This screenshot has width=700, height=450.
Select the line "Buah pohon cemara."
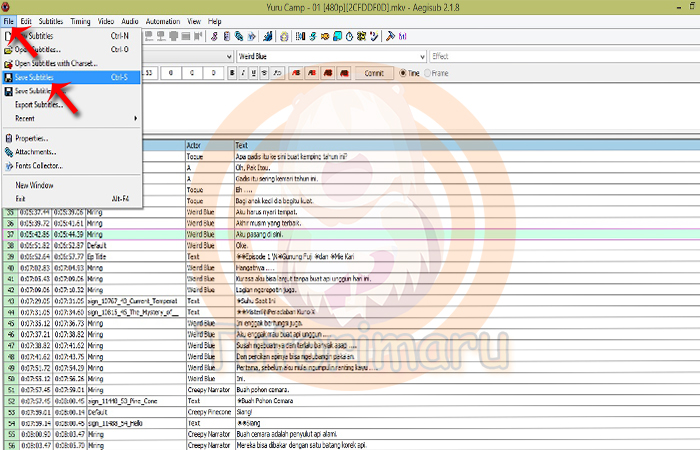coord(351,390)
